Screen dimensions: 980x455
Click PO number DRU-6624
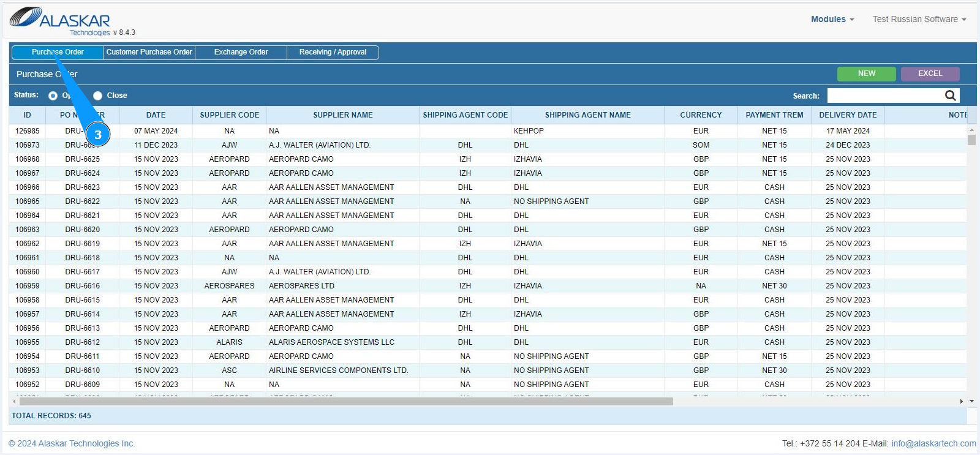[x=82, y=173]
